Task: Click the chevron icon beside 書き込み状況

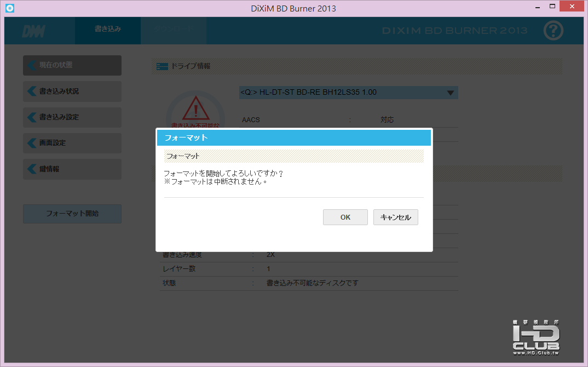Action: (x=32, y=91)
